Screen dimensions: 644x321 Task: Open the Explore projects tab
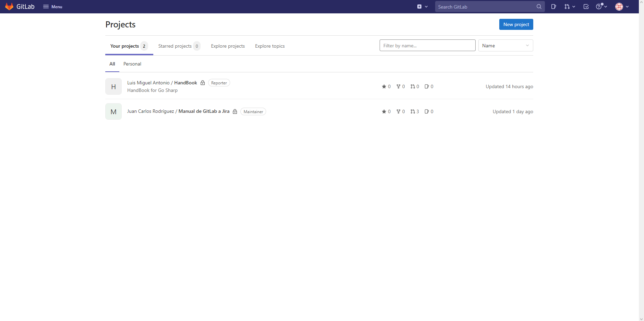[x=228, y=46]
